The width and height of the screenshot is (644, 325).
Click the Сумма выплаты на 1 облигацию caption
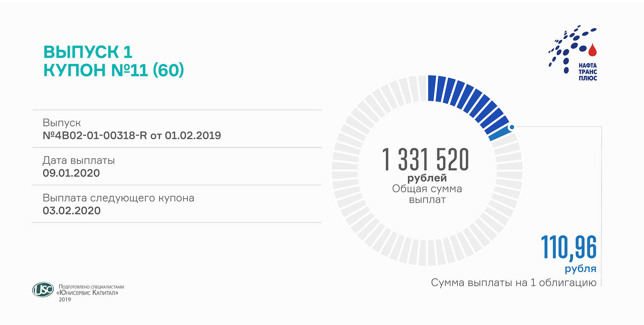tap(514, 283)
